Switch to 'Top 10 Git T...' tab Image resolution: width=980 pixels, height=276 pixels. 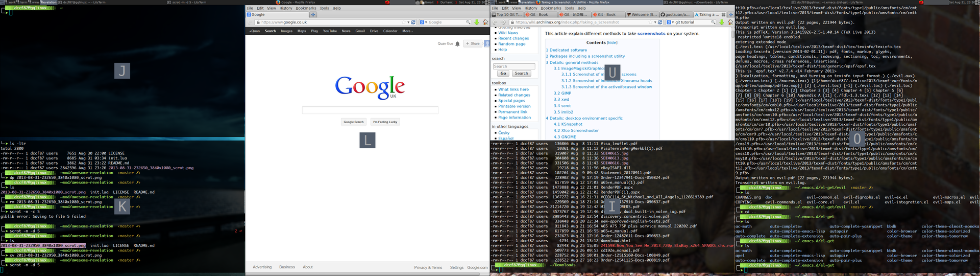(507, 15)
